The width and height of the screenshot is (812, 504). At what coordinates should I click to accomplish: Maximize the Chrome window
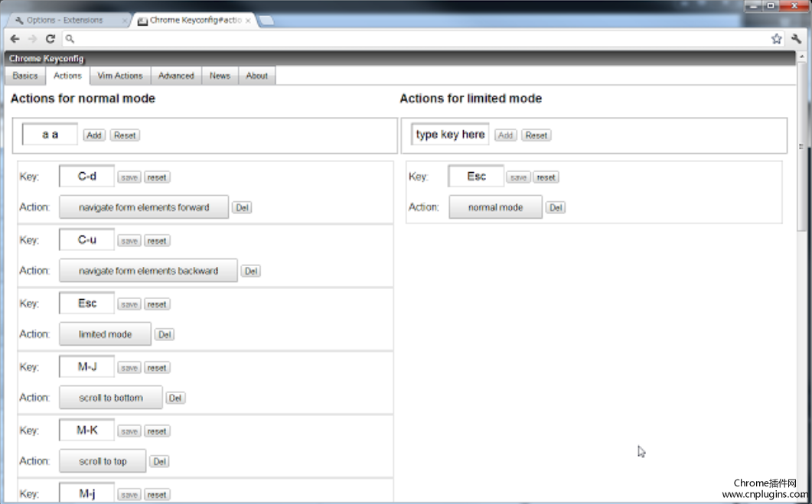(771, 5)
